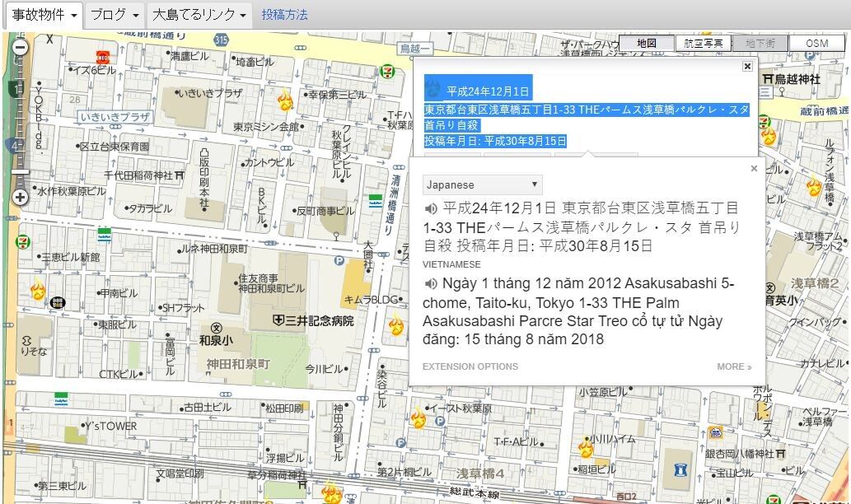The image size is (851, 504).
Task: Click the blue police box icon
Action: [x=680, y=469]
